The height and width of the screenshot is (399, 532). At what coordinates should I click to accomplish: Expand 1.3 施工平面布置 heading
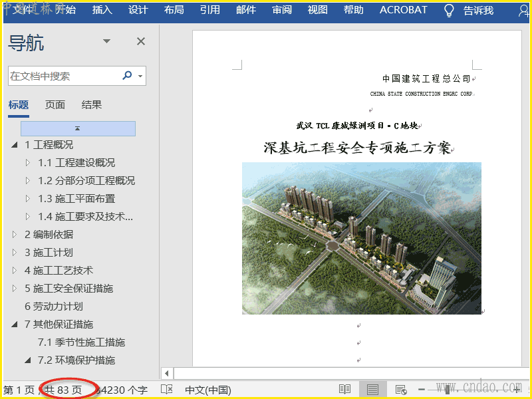coord(28,199)
